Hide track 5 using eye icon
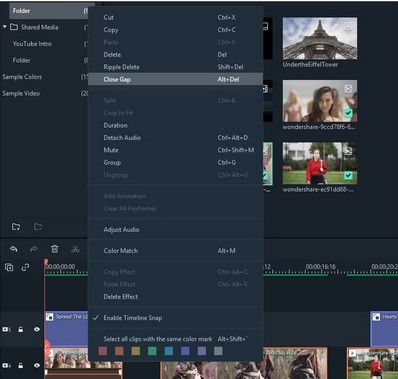Image resolution: width=398 pixels, height=379 pixels. click(x=37, y=329)
